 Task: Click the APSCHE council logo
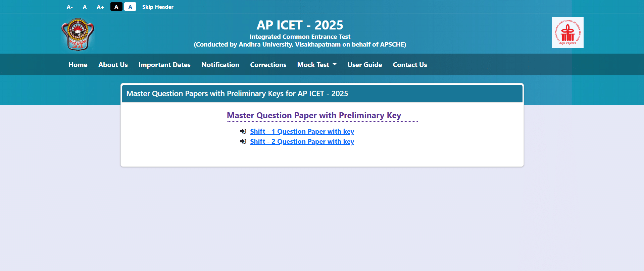pyautogui.click(x=567, y=32)
